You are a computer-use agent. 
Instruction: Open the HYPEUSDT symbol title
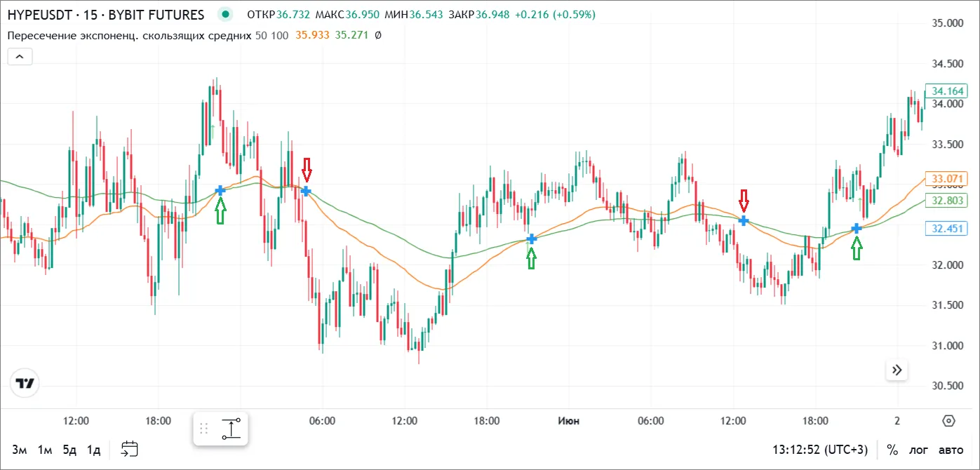coord(105,15)
